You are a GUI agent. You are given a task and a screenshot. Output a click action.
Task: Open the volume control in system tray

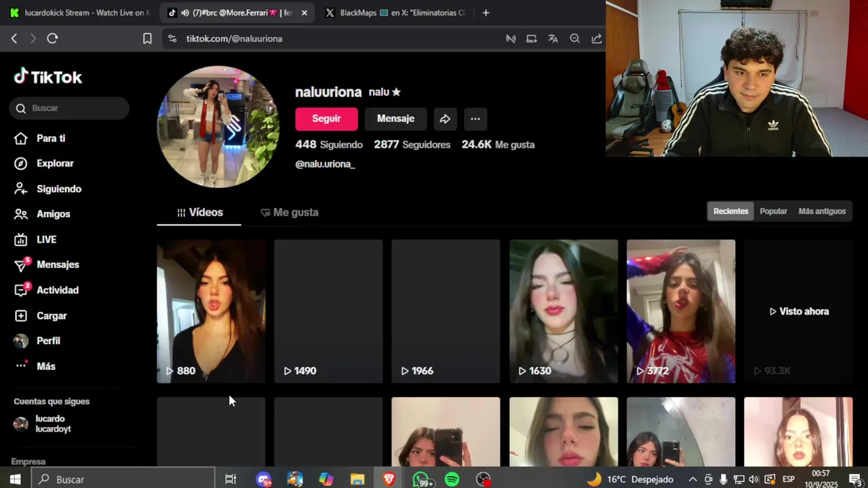click(x=753, y=479)
